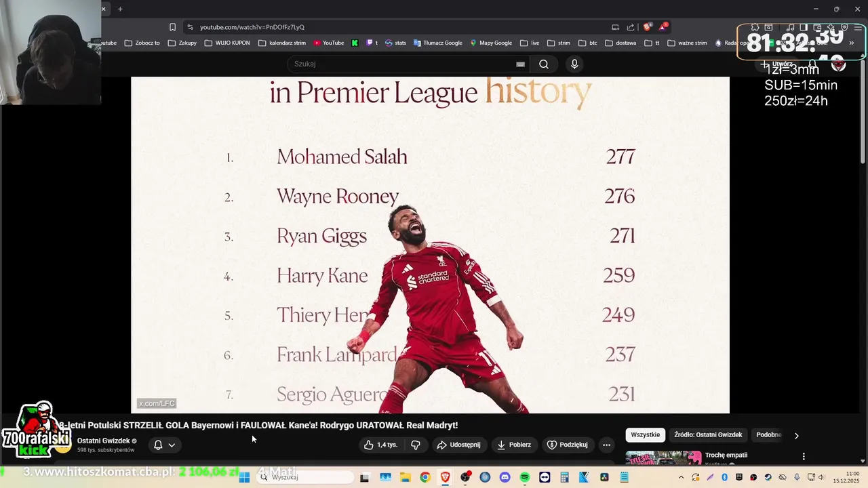This screenshot has width=868, height=488.
Task: Click Bluetooth icon in system tray
Action: point(724,477)
